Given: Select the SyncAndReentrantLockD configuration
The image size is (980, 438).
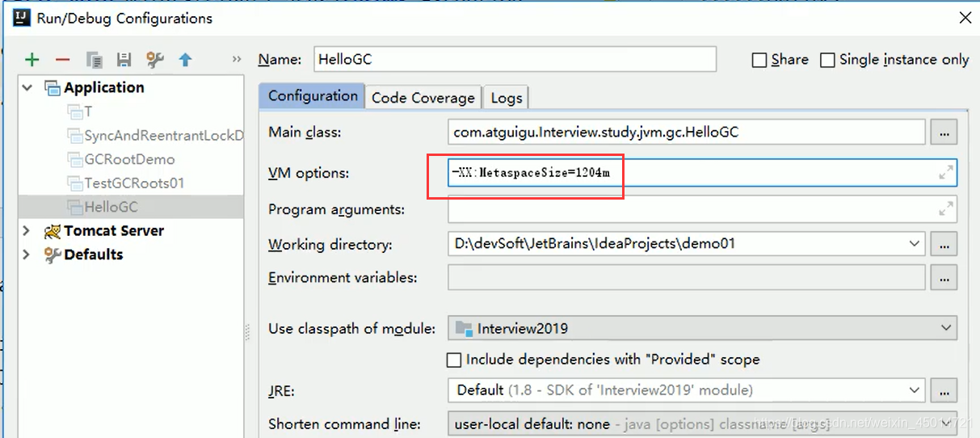Looking at the screenshot, I should tap(155, 136).
